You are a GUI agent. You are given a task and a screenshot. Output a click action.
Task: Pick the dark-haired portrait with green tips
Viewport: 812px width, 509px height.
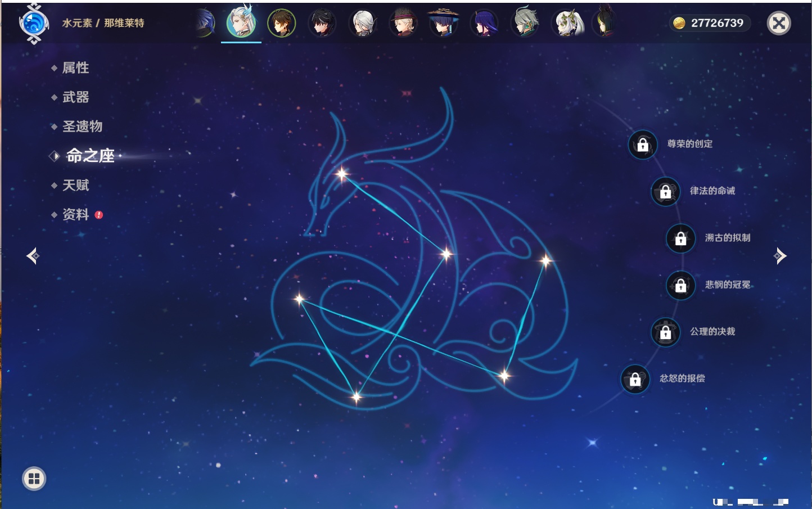(x=605, y=22)
